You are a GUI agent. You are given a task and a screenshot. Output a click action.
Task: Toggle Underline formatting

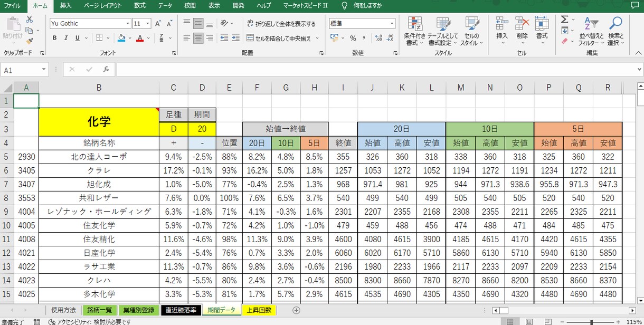pyautogui.click(x=78, y=38)
